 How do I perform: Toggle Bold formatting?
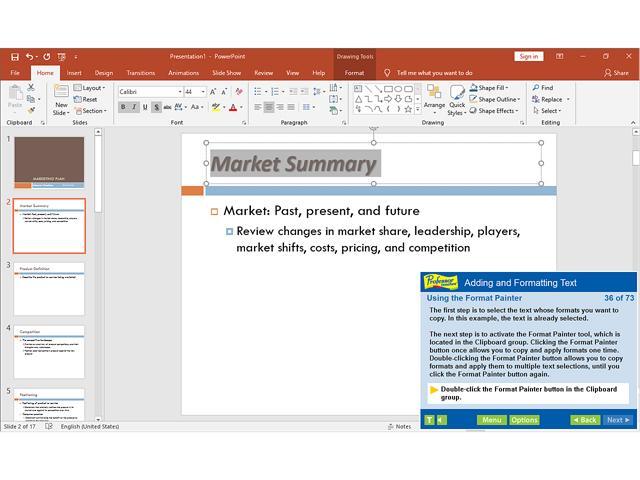(x=124, y=107)
